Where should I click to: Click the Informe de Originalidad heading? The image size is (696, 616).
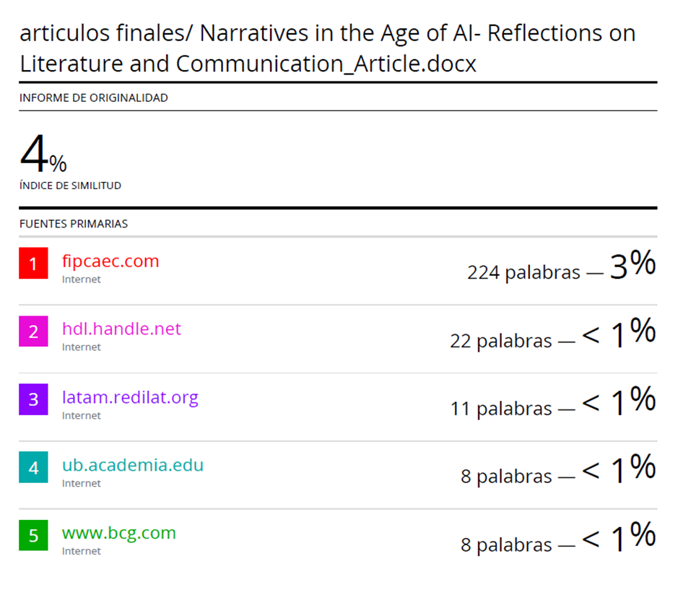click(94, 97)
